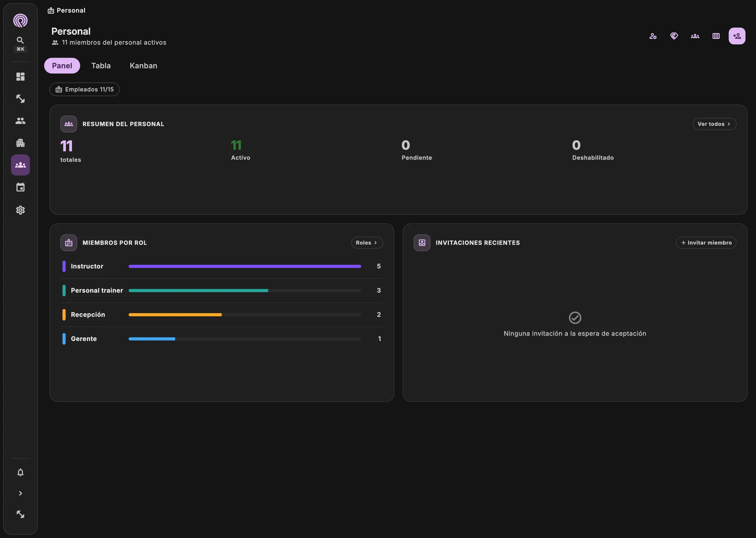Switch to the Panel tab
The width and height of the screenshot is (756, 538).
[x=62, y=66]
